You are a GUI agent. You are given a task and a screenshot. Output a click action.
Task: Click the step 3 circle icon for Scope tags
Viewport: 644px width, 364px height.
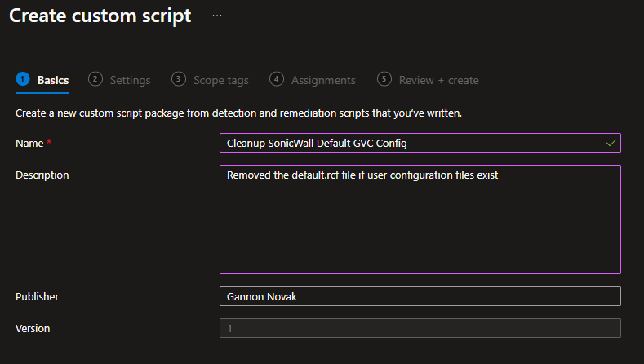(179, 79)
